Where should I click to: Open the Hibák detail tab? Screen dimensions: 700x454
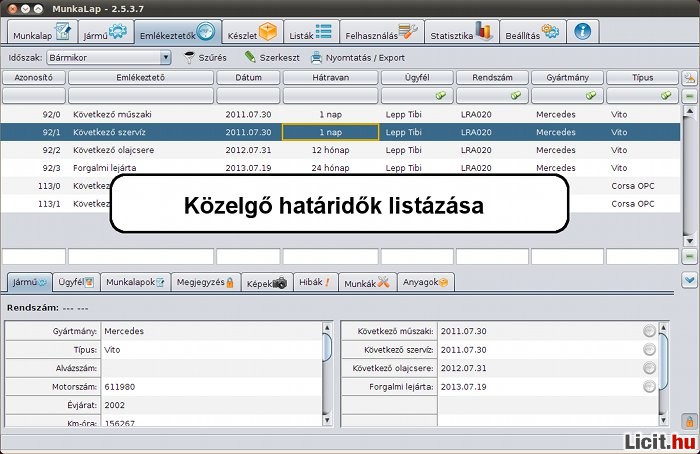[315, 283]
